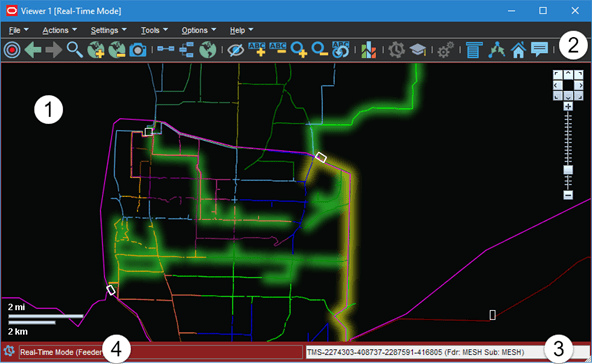Click the red target focus icon
The image size is (592, 364).
[x=12, y=50]
